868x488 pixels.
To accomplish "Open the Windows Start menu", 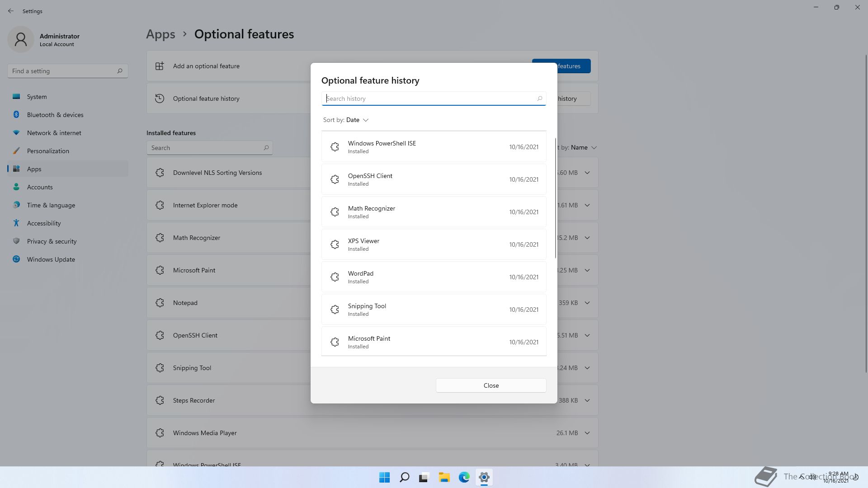I will pos(385,477).
